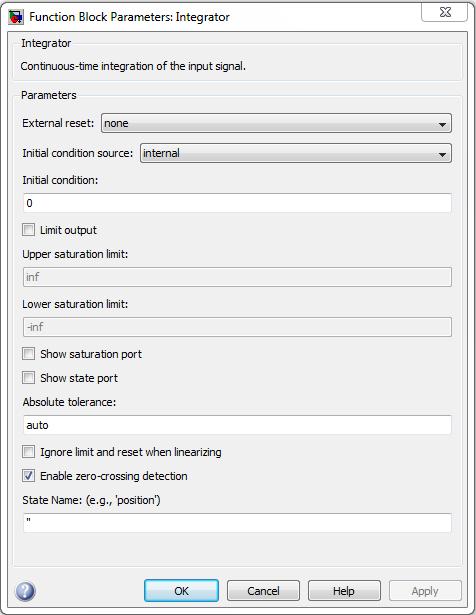Screen dimensions: 476x615
Task: Click the Initial condition input field
Action: coord(237,203)
